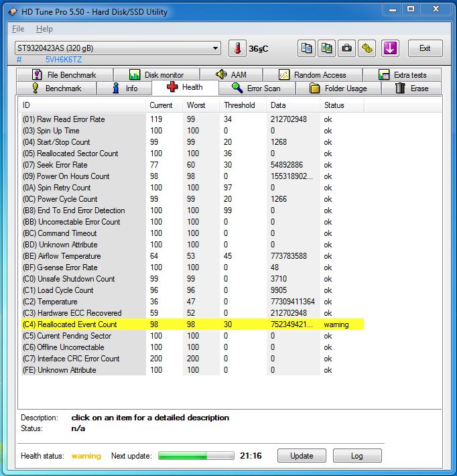Click the purple down-arrow minimize-to-tray icon
Screen dimensions: 457x476
(x=390, y=48)
